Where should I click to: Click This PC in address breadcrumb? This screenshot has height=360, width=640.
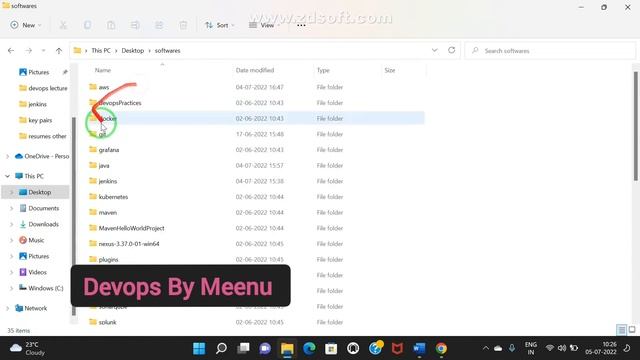click(101, 51)
